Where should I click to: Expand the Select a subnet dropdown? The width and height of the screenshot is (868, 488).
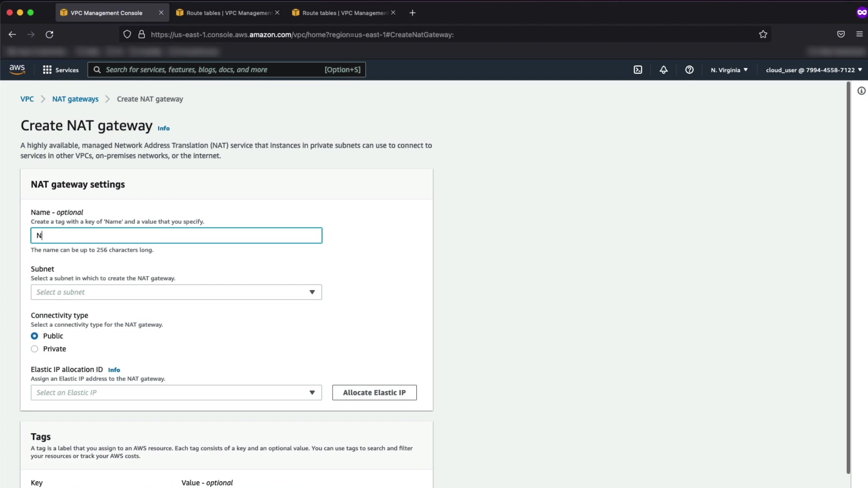pyautogui.click(x=176, y=292)
